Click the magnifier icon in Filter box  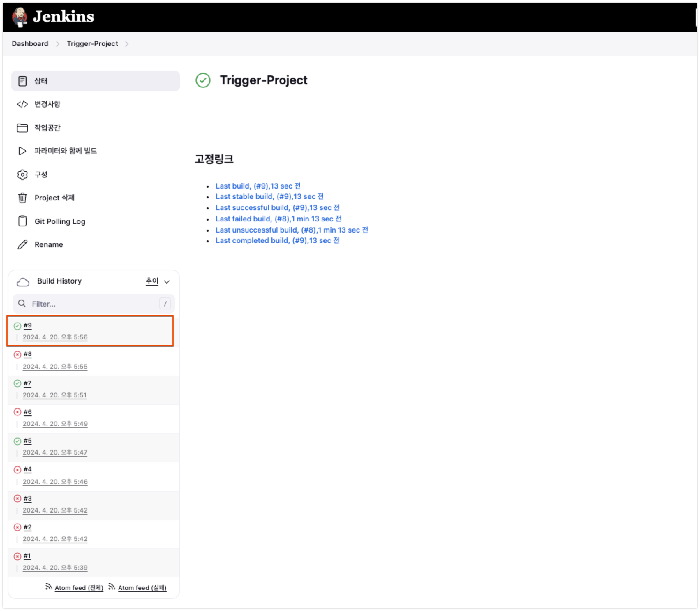point(22,303)
